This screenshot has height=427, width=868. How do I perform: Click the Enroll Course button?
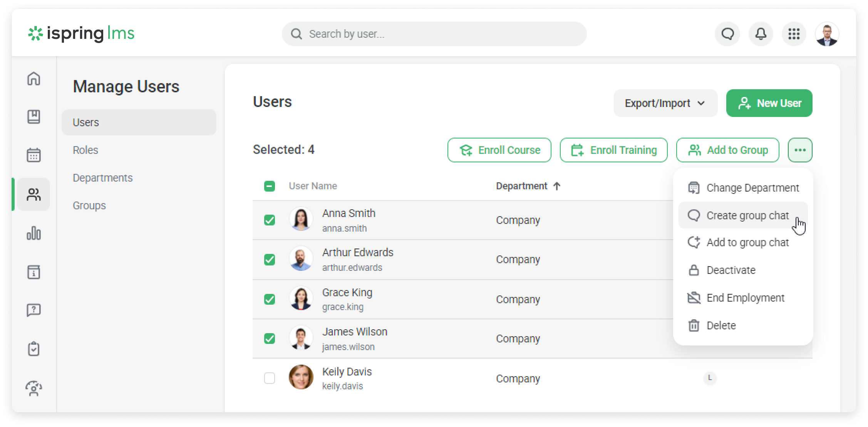(x=499, y=150)
